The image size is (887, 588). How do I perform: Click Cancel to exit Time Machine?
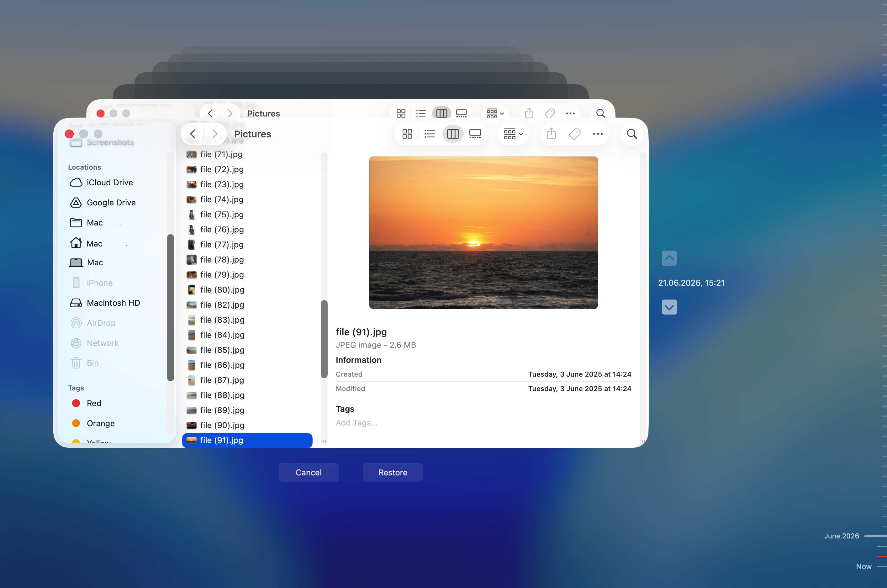pos(309,473)
